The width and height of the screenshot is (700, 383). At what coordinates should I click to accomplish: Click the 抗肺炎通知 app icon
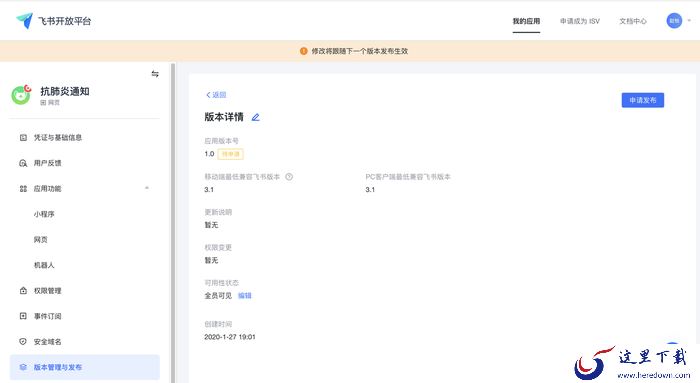[x=21, y=95]
